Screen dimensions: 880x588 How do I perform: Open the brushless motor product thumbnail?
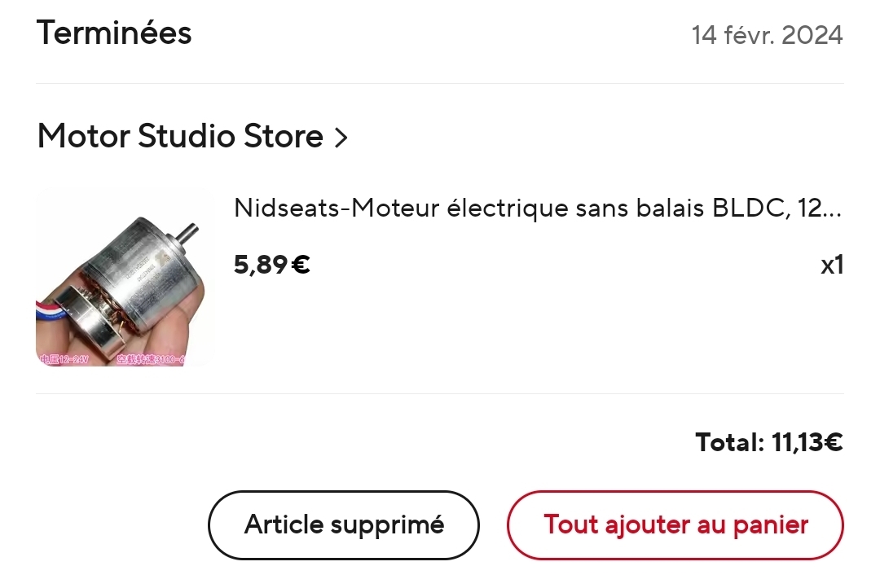click(125, 279)
